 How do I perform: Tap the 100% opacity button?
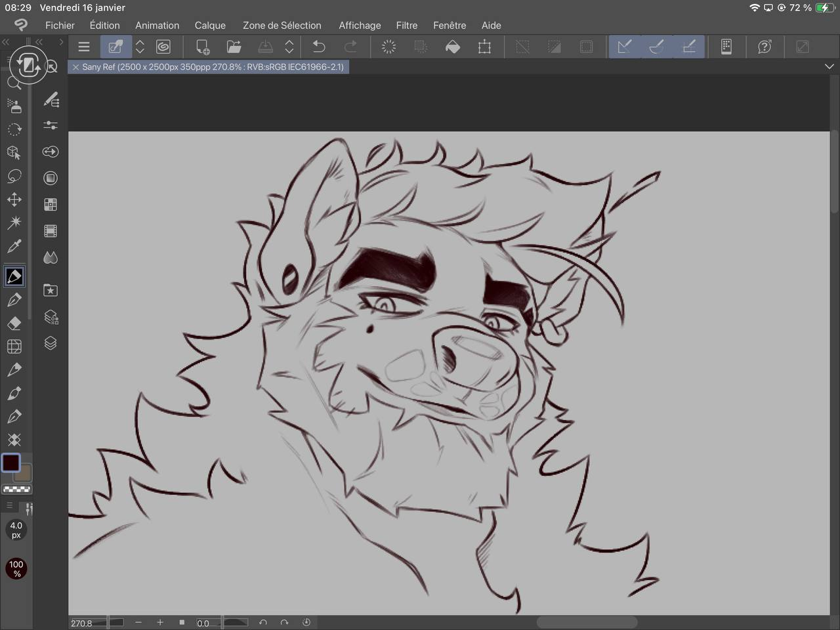[16, 568]
